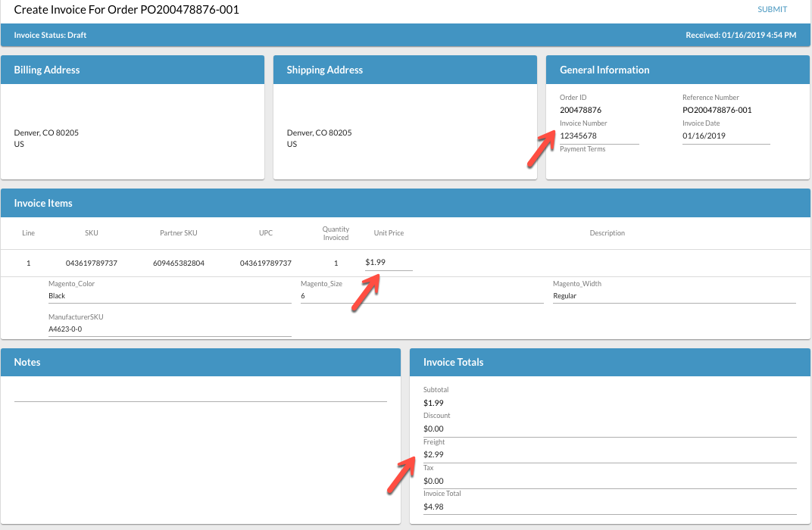Viewport: 812px width, 530px height.
Task: Click the Freight amount field
Action: point(609,455)
